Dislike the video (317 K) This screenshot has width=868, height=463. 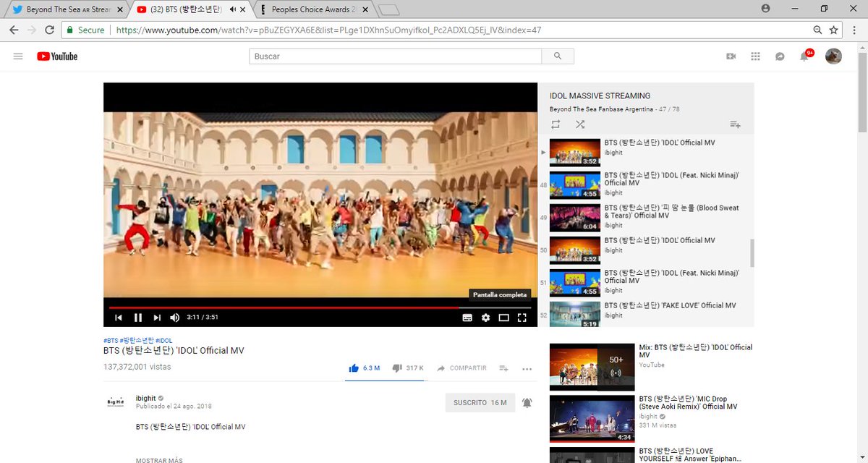coord(408,368)
